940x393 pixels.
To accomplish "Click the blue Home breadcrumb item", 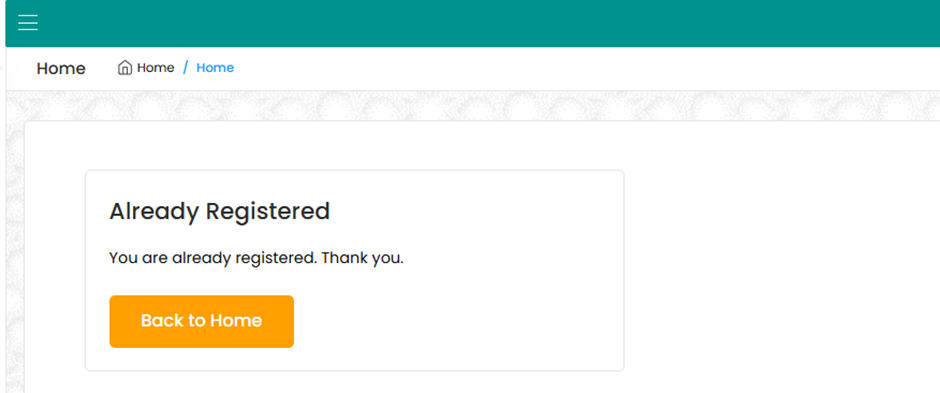I will coord(215,68).
